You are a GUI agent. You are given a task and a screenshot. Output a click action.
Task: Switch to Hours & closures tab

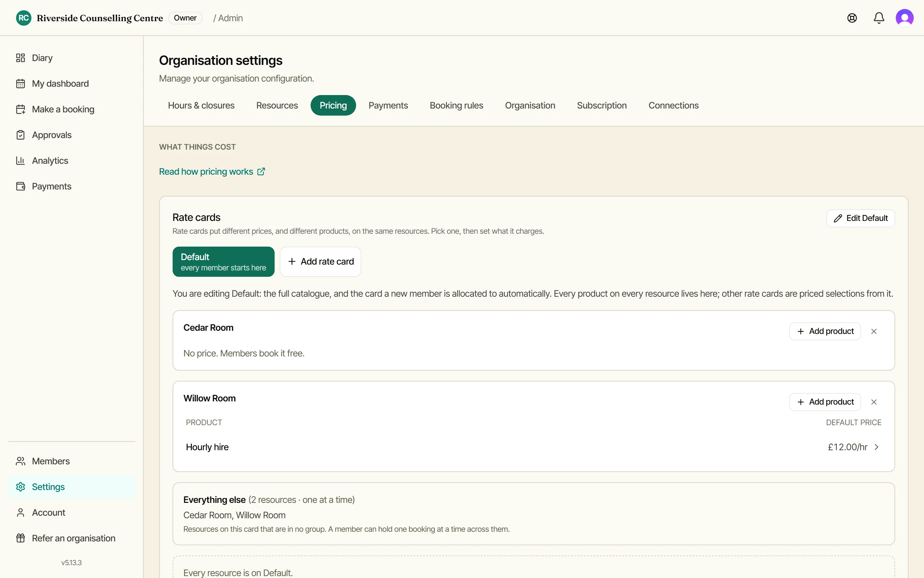pos(201,106)
